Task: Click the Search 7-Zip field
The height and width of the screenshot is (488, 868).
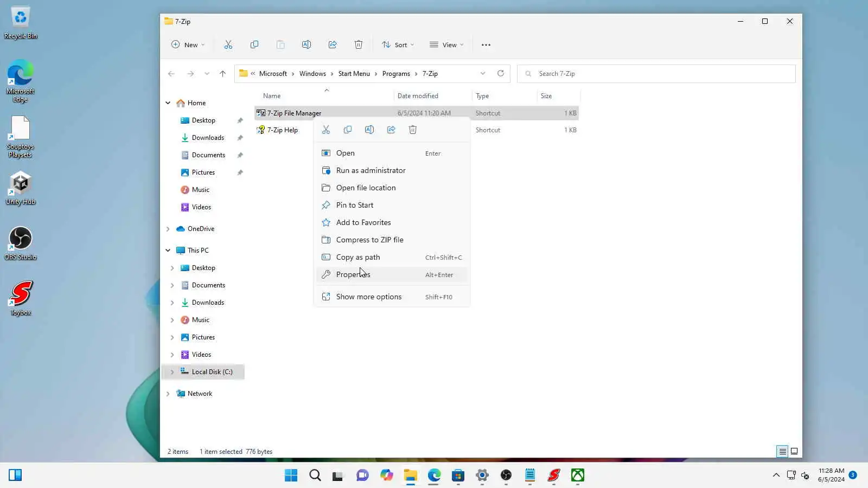Action: click(x=656, y=74)
